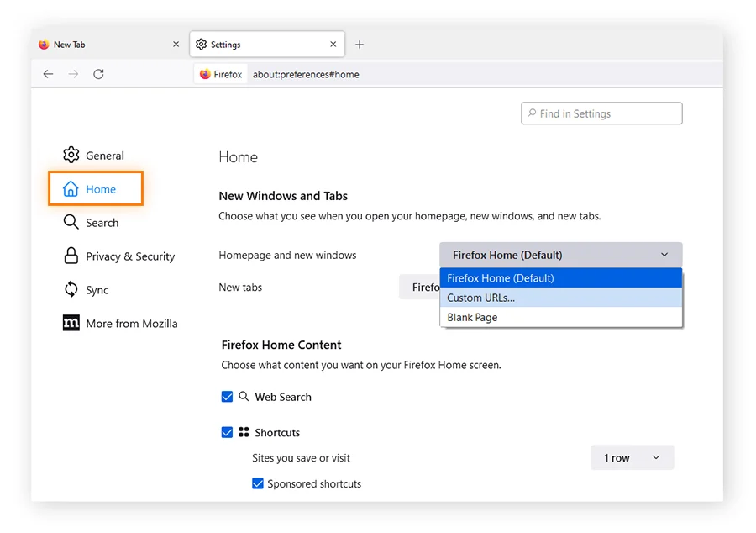Click the New Windows and Tabs heading
This screenshot has width=756, height=533.
tap(283, 196)
